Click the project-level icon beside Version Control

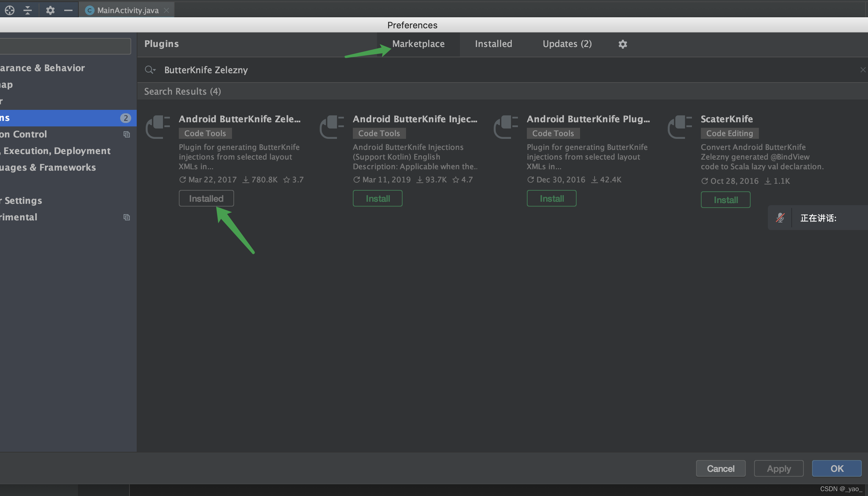coord(127,134)
